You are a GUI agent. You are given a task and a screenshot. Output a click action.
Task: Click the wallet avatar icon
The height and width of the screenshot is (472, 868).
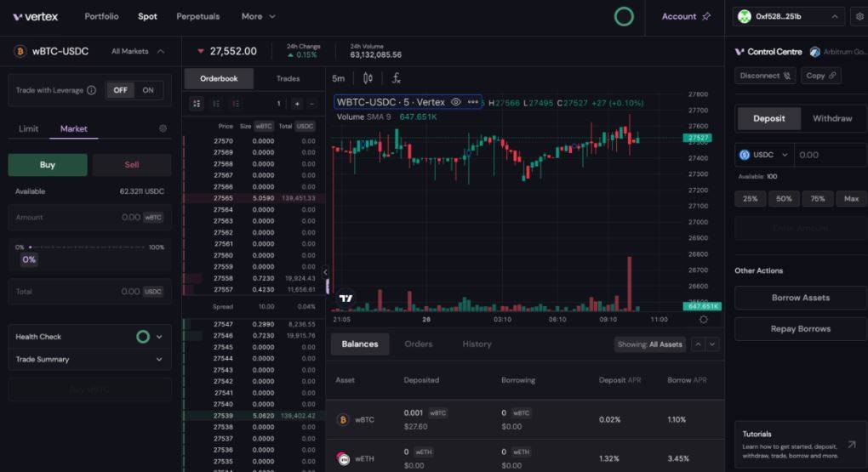tap(745, 17)
